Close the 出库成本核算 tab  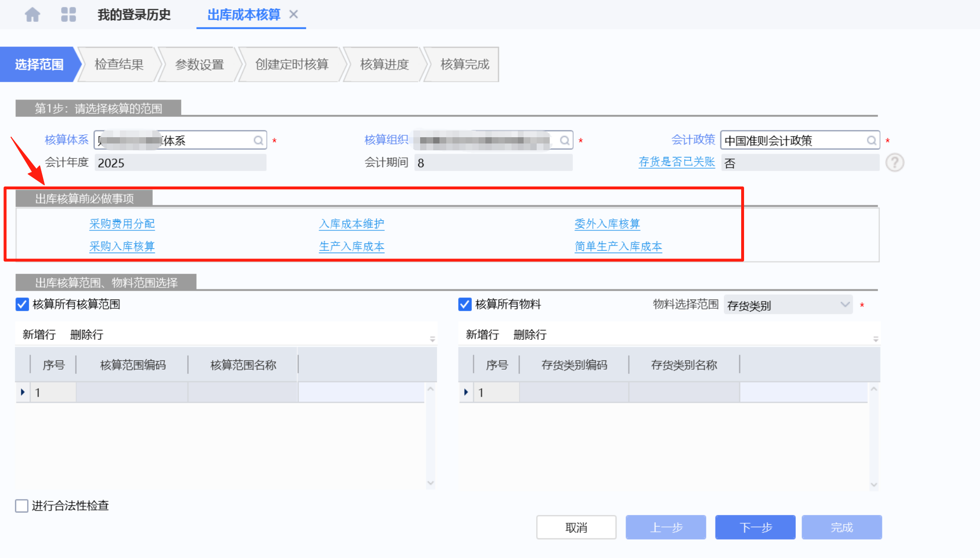[293, 14]
